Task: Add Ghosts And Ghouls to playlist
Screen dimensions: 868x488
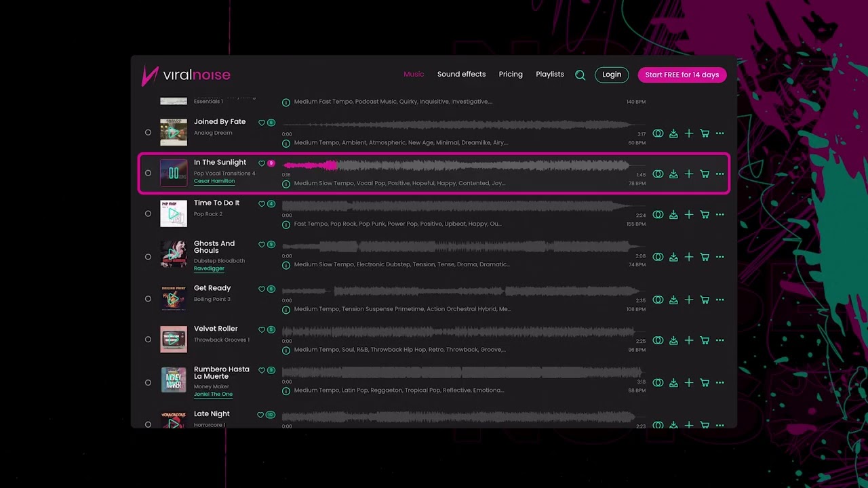Action: coord(689,257)
